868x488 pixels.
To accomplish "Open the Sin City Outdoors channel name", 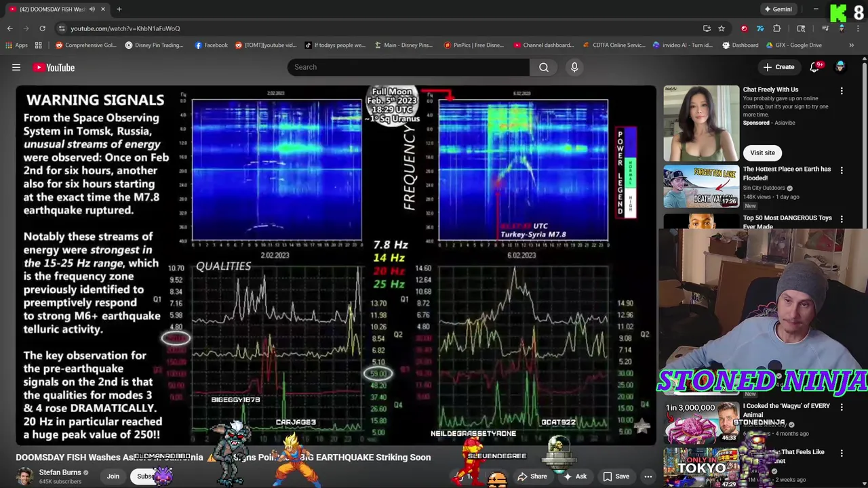I will click(x=765, y=188).
